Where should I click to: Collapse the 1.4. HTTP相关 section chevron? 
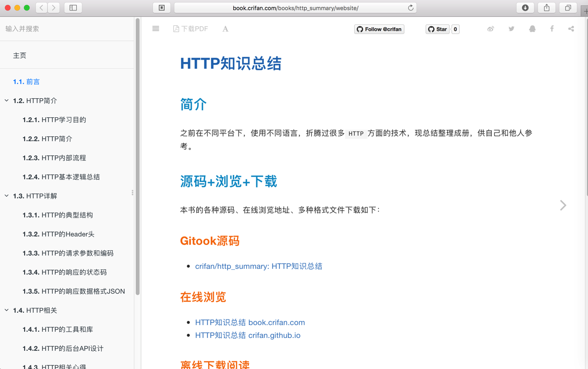pyautogui.click(x=7, y=310)
